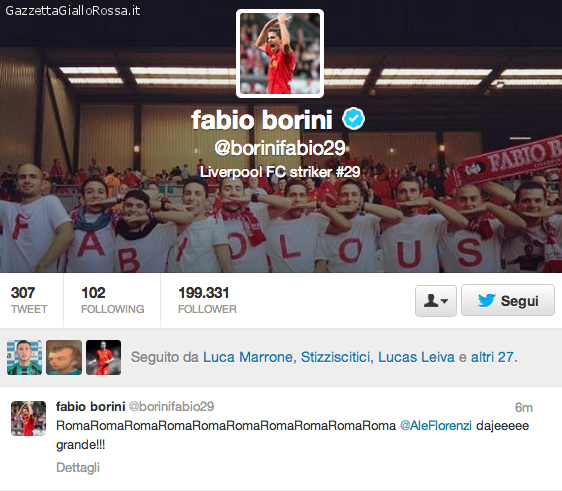Open Luca Marrone's profile link
This screenshot has width=562, height=491.
tap(248, 357)
